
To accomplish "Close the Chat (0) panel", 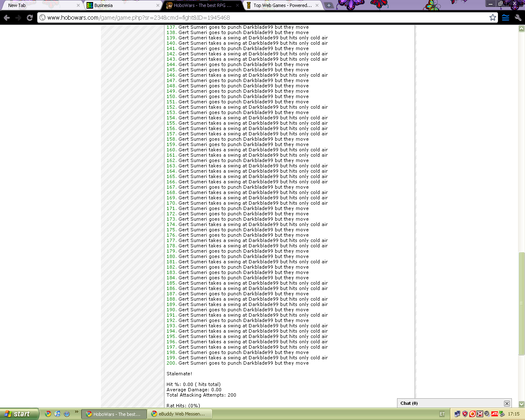I will (507, 404).
